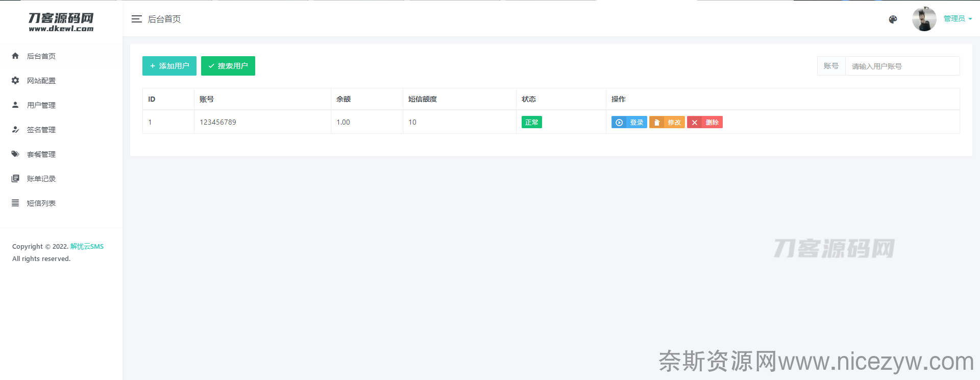
Task: Click the signature icon for 签名管理
Action: [x=15, y=130]
